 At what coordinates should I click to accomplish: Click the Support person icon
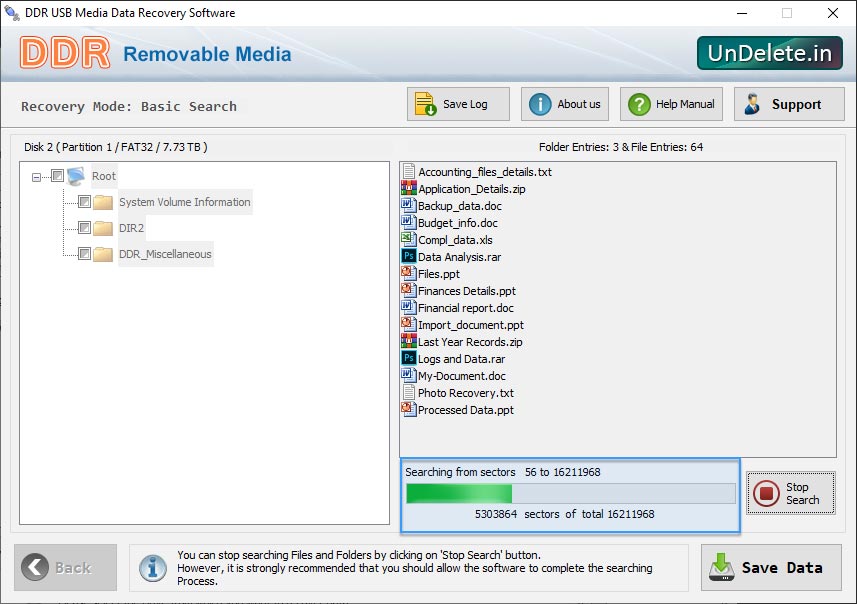752,104
